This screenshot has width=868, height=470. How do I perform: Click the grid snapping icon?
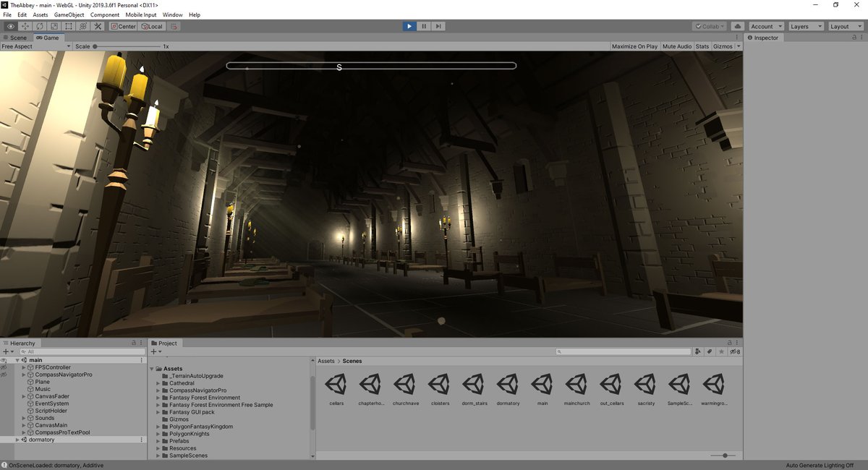click(x=174, y=26)
